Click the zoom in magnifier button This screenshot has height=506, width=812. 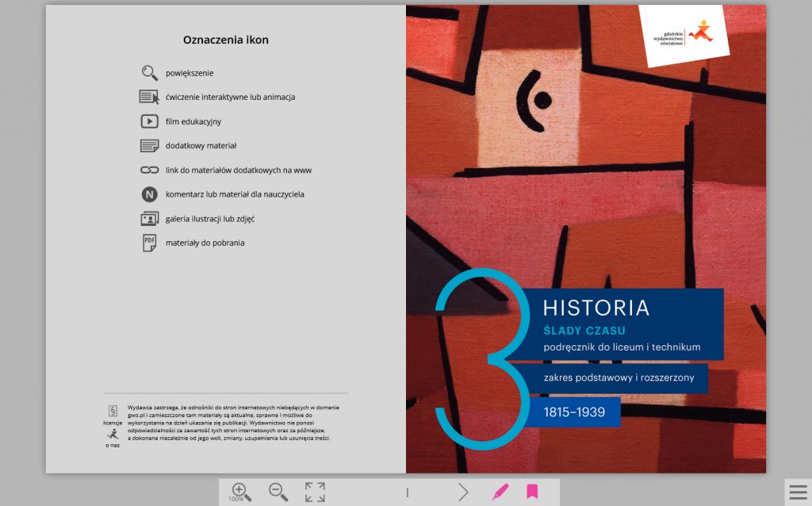click(x=241, y=492)
